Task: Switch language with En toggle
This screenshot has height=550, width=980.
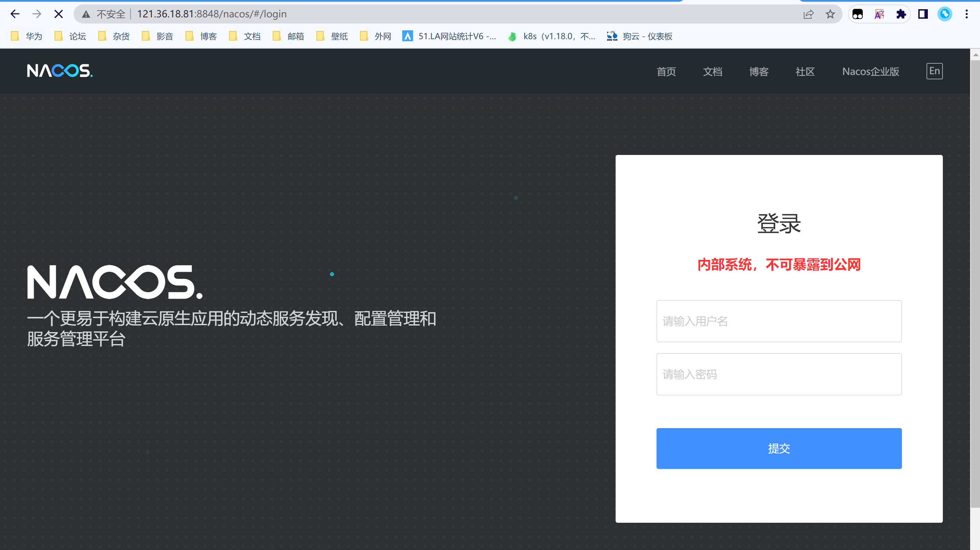Action: (934, 71)
